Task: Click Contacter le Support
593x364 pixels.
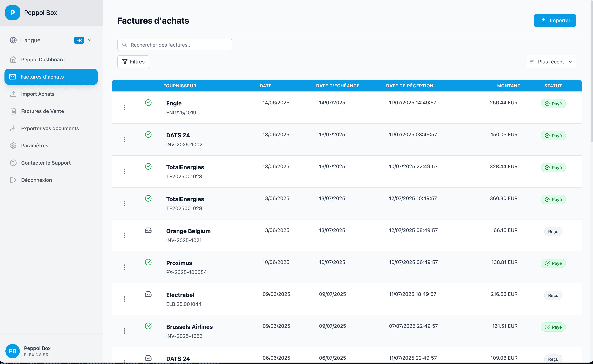Action: point(51,163)
